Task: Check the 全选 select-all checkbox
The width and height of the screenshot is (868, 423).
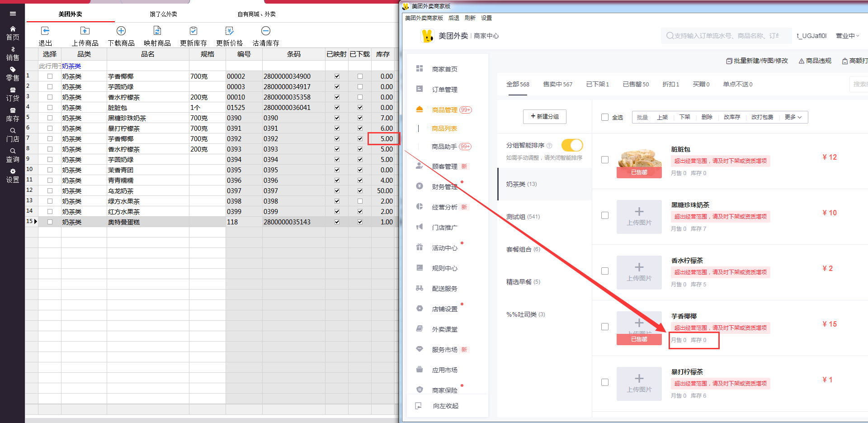Action: 605,117
